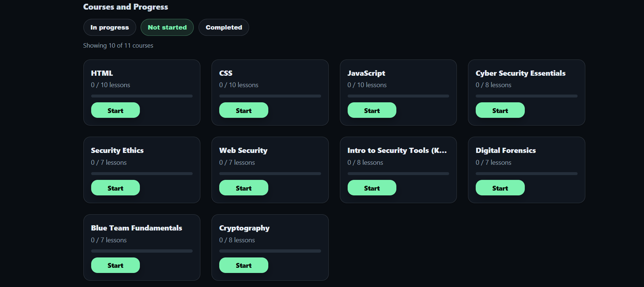The height and width of the screenshot is (287, 644).
Task: Begin the Cyber Security Essentials course
Action: pyautogui.click(x=500, y=110)
